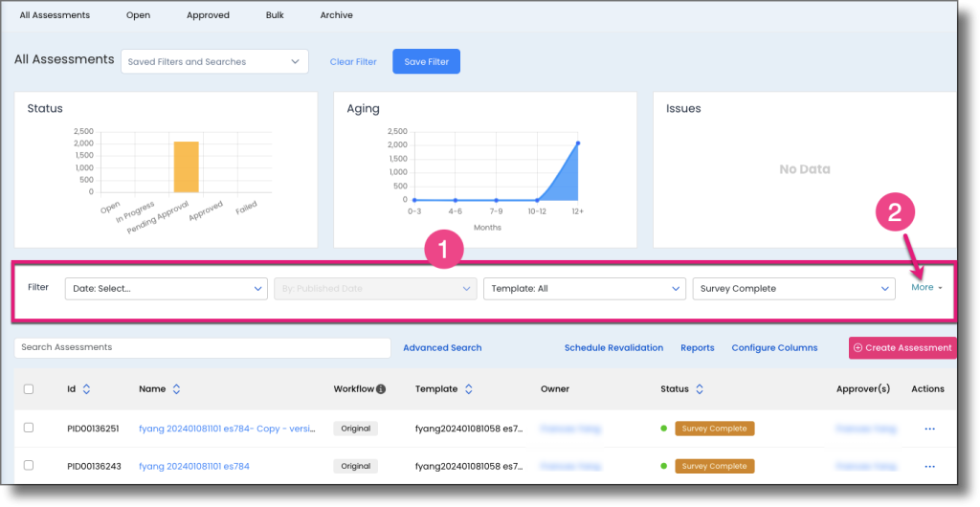Click the Pending Approval bar in Status chart
The height and width of the screenshot is (507, 980).
pos(187,166)
